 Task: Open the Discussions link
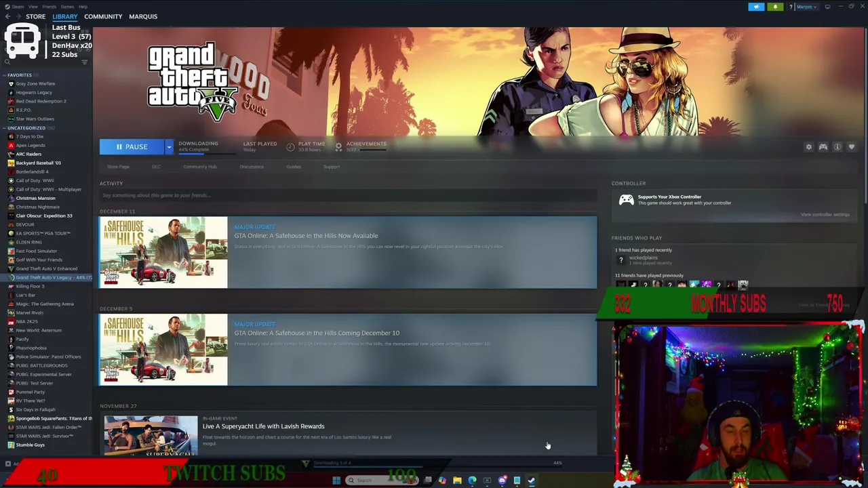tap(252, 167)
